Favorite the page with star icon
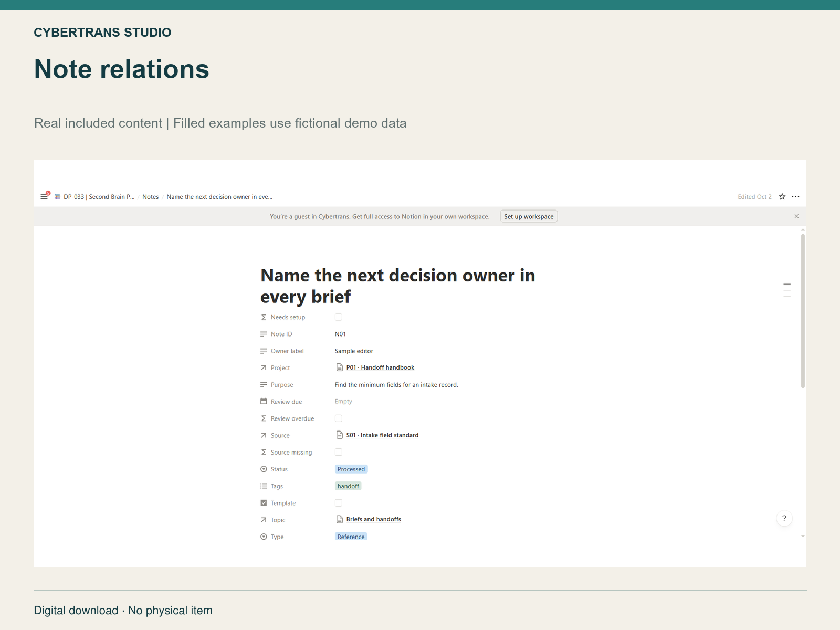840x630 pixels. coord(782,197)
